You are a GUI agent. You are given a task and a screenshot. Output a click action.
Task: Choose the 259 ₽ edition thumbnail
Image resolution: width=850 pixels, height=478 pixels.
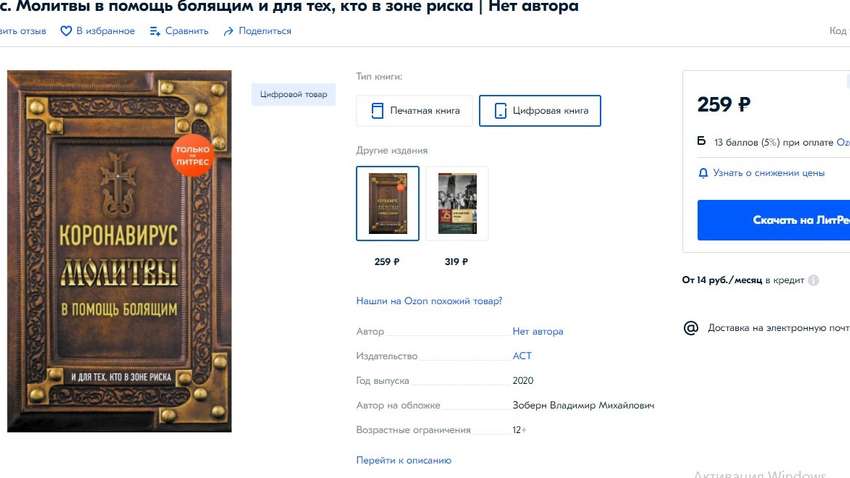coord(388,203)
